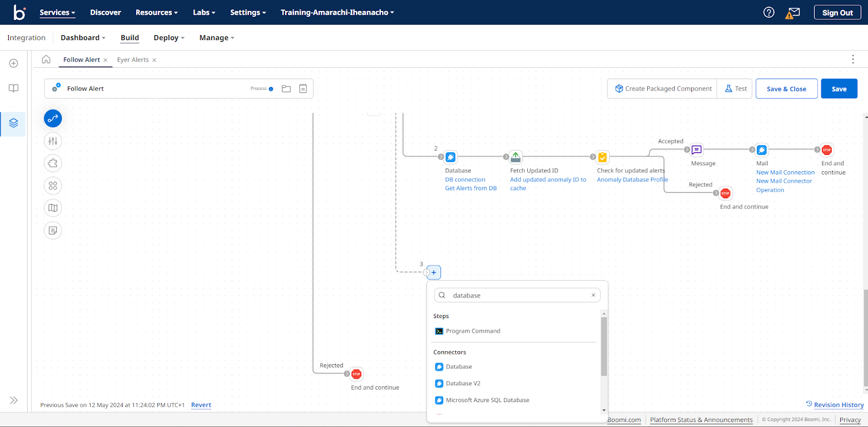Click the Test button
Viewport: 868px width, 427px height.
(736, 89)
